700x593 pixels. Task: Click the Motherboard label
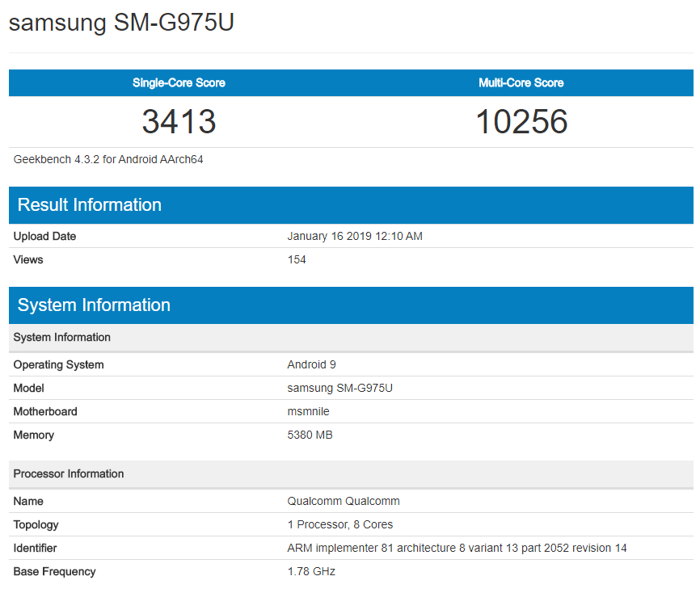45,411
